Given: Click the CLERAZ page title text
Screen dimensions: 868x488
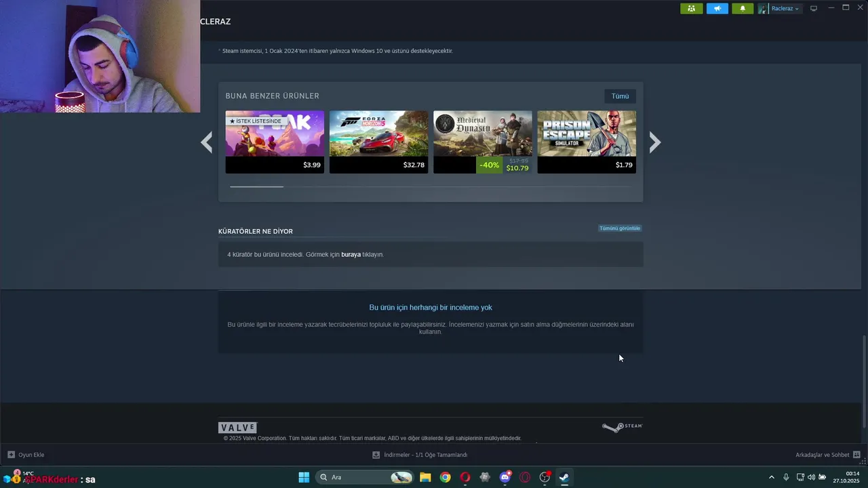Looking at the screenshot, I should (216, 22).
